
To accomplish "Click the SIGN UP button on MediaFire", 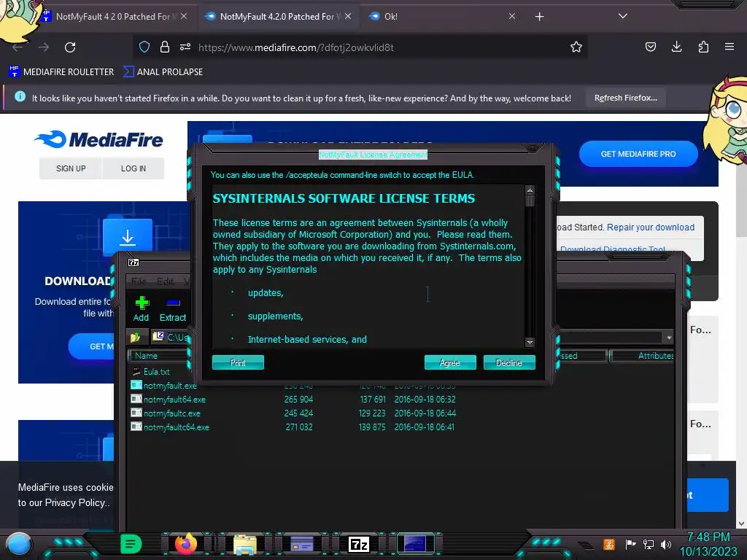I will 71,168.
